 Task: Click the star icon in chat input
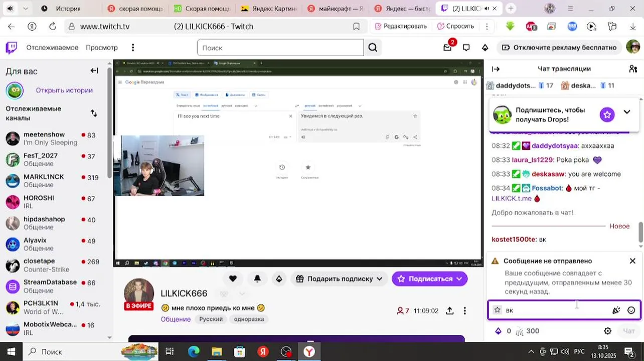497,310
